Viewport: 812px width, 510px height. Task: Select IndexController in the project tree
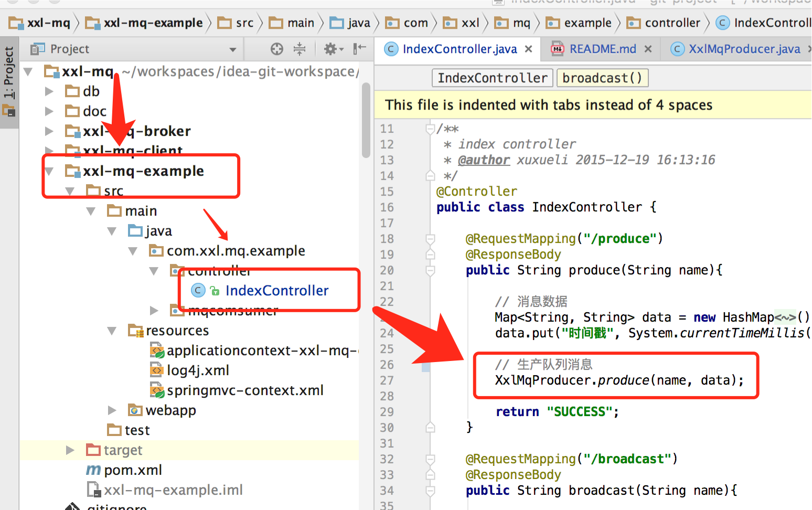[277, 291]
